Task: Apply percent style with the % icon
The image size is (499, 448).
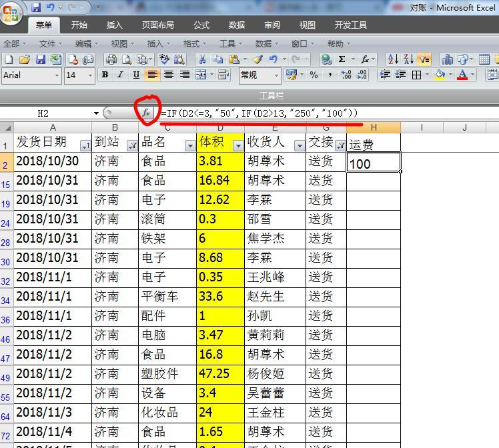Action: 314,75
